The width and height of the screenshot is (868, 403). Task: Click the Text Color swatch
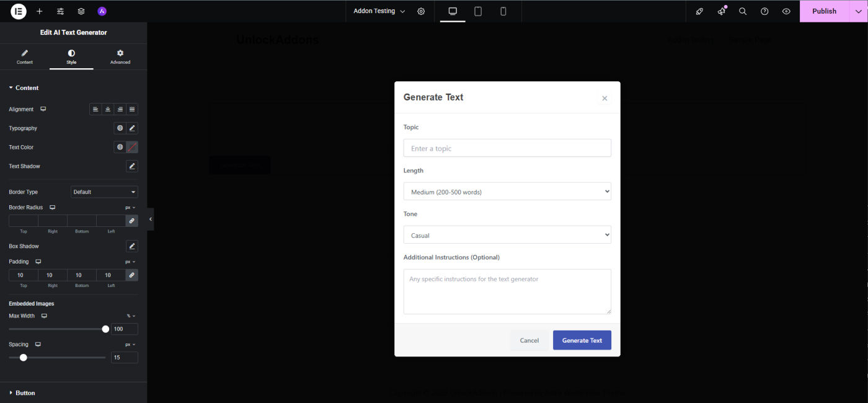[x=132, y=148]
